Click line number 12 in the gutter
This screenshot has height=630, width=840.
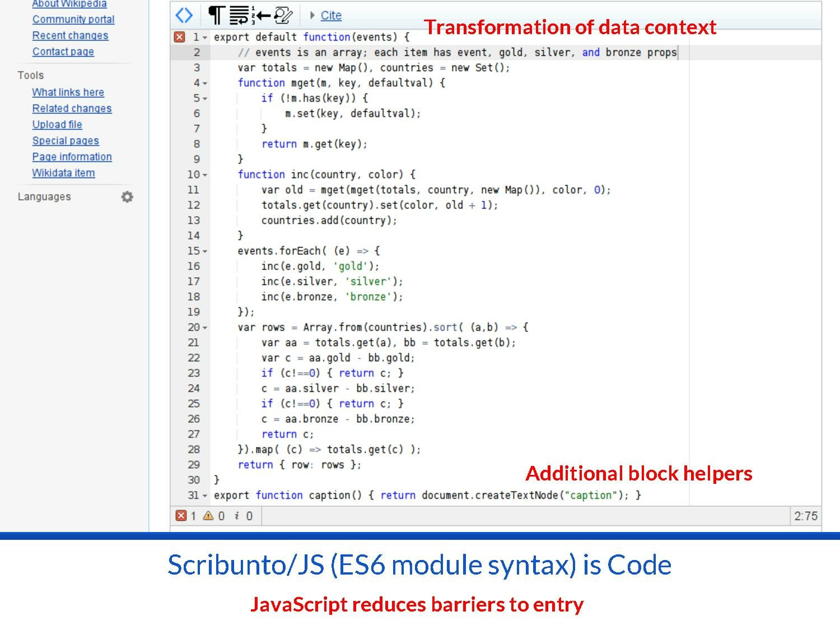pyautogui.click(x=193, y=205)
